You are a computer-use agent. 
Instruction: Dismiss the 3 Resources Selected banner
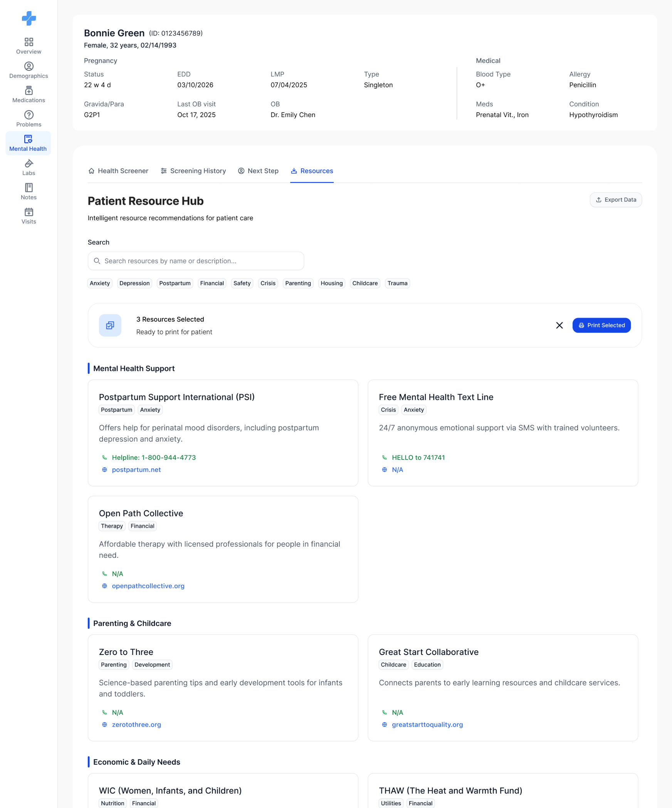click(559, 325)
